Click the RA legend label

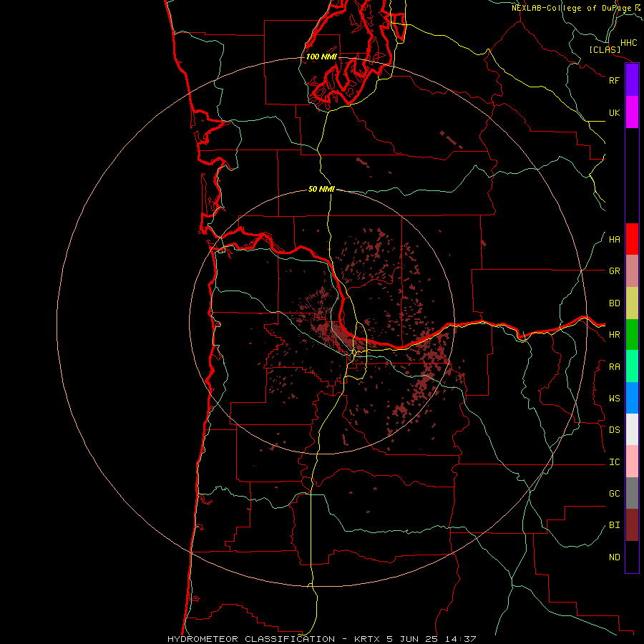click(x=614, y=367)
